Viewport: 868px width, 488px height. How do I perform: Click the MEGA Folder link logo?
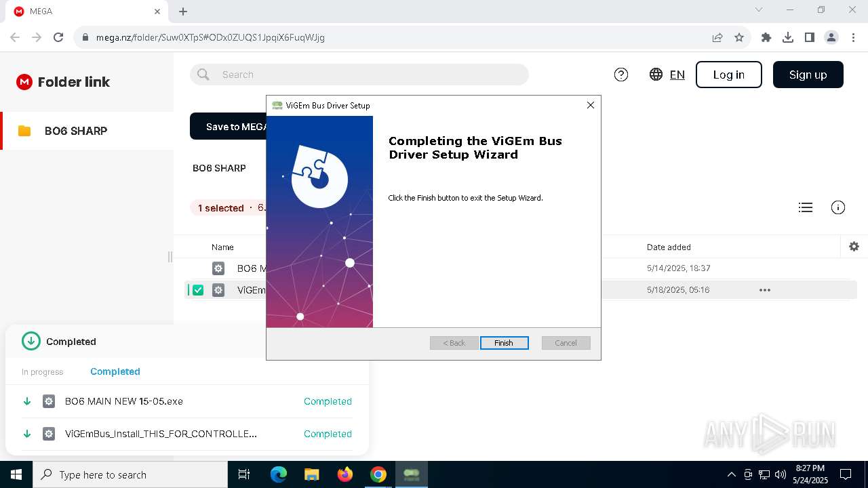point(63,82)
